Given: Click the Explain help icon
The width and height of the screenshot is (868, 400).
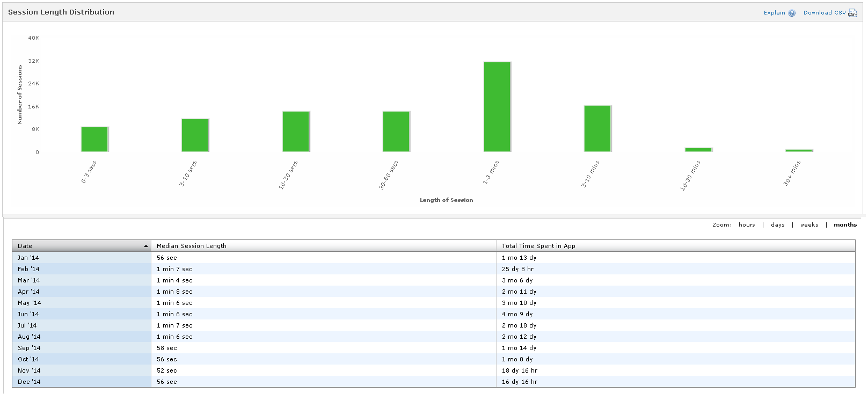Looking at the screenshot, I should (x=792, y=13).
